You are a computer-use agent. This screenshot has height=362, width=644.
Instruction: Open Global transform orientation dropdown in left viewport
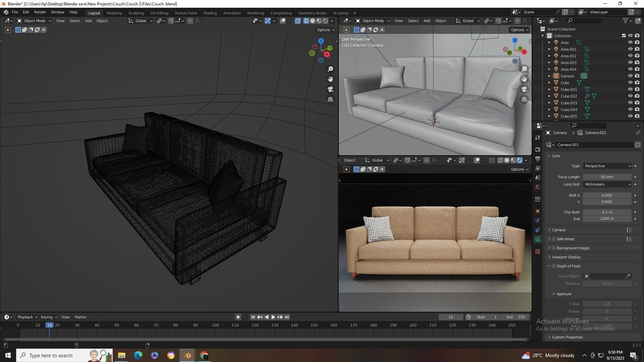coord(141,21)
